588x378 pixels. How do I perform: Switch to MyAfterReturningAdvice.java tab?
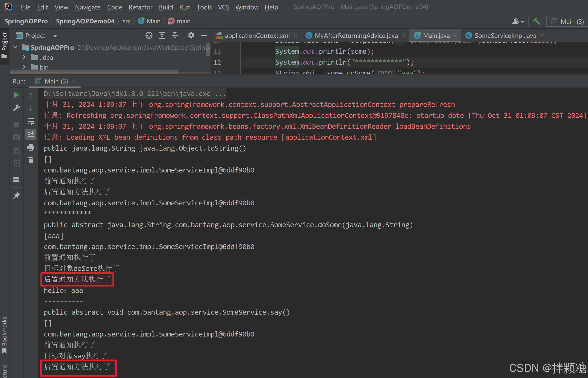coord(356,36)
